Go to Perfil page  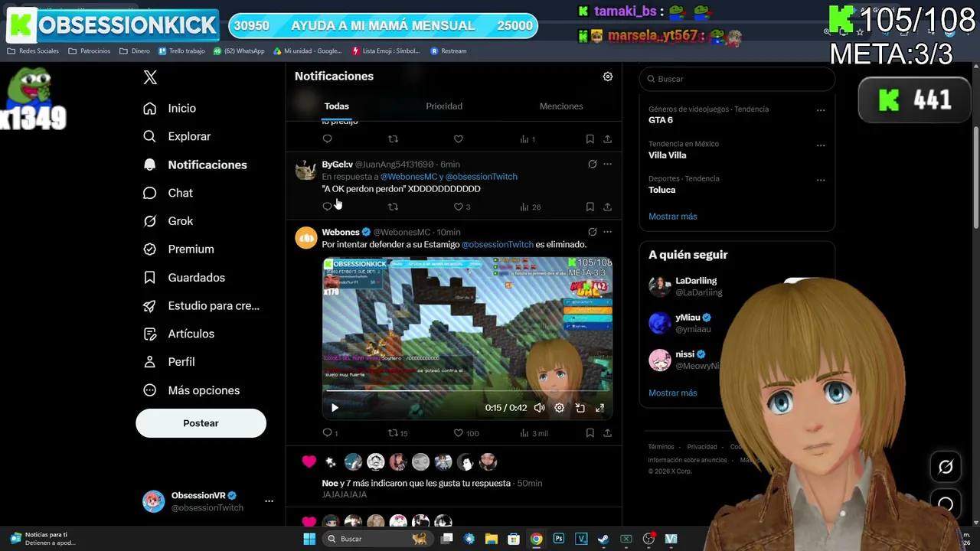169,362
